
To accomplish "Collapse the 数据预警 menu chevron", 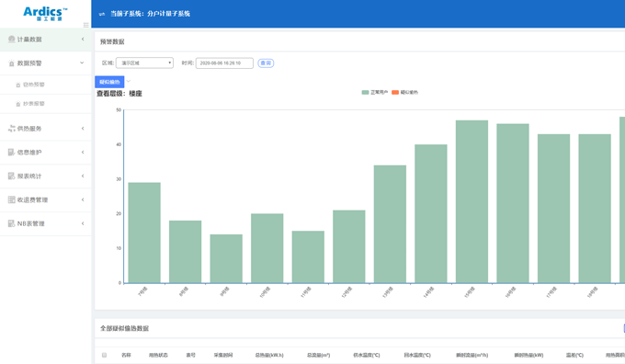I will [82, 63].
